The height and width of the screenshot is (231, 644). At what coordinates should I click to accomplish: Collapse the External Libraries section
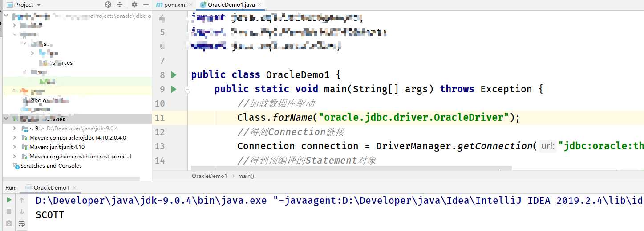6,119
